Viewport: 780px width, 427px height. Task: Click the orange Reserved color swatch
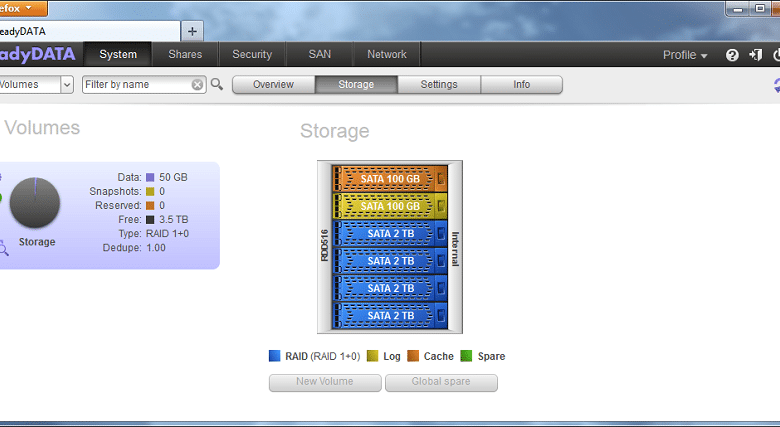coord(150,206)
